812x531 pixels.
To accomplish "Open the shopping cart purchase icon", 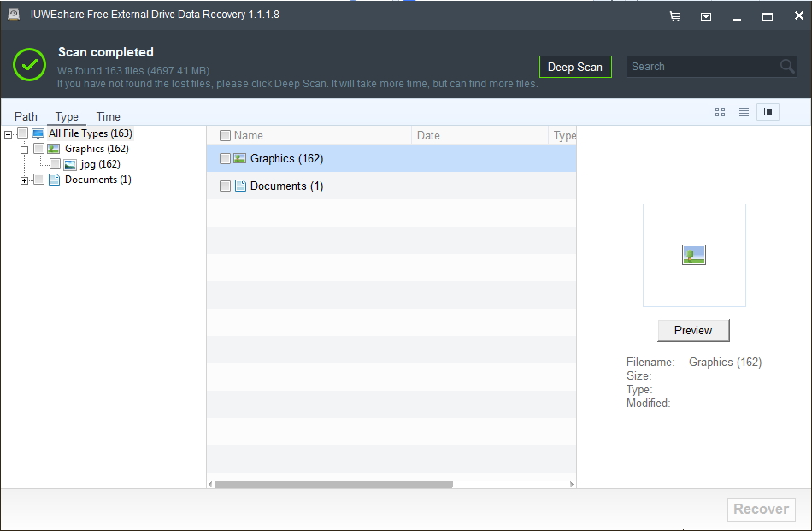I will click(x=675, y=16).
